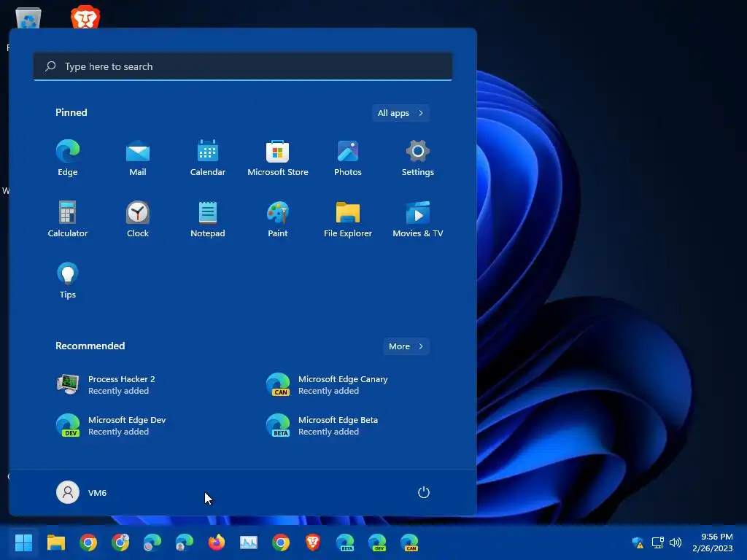Launch the pinned Calculator app
747x560 pixels.
pyautogui.click(x=68, y=219)
